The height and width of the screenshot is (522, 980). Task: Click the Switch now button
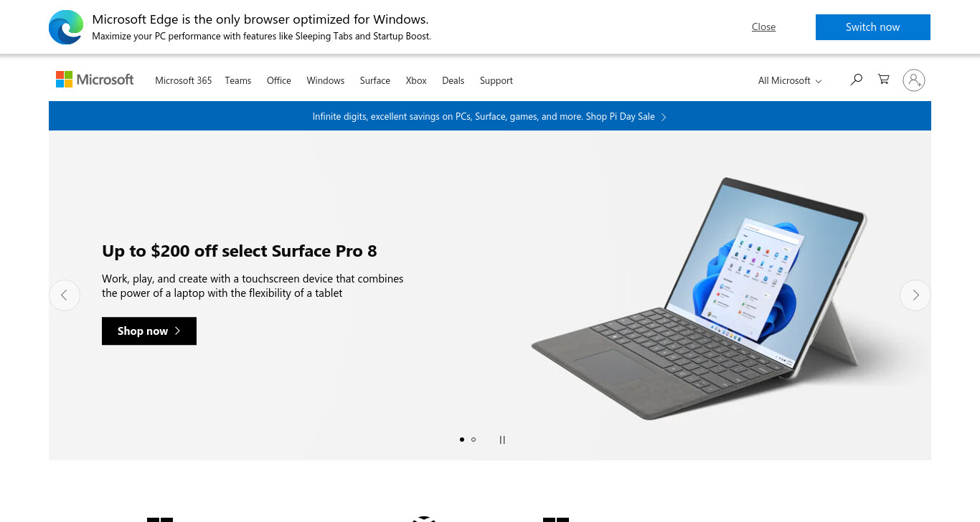[x=873, y=27]
